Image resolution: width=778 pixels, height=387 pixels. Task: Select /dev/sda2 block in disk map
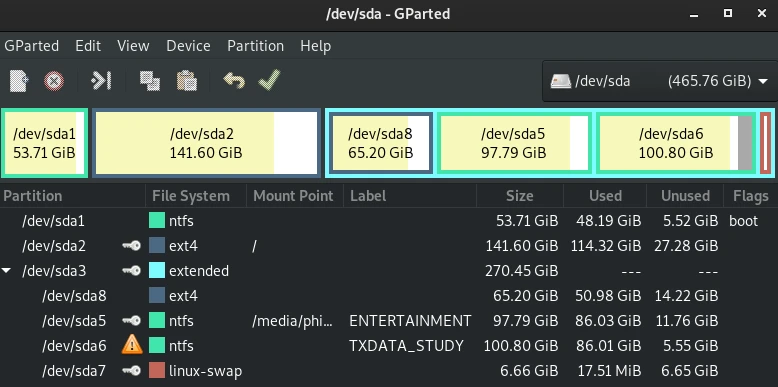pos(206,143)
